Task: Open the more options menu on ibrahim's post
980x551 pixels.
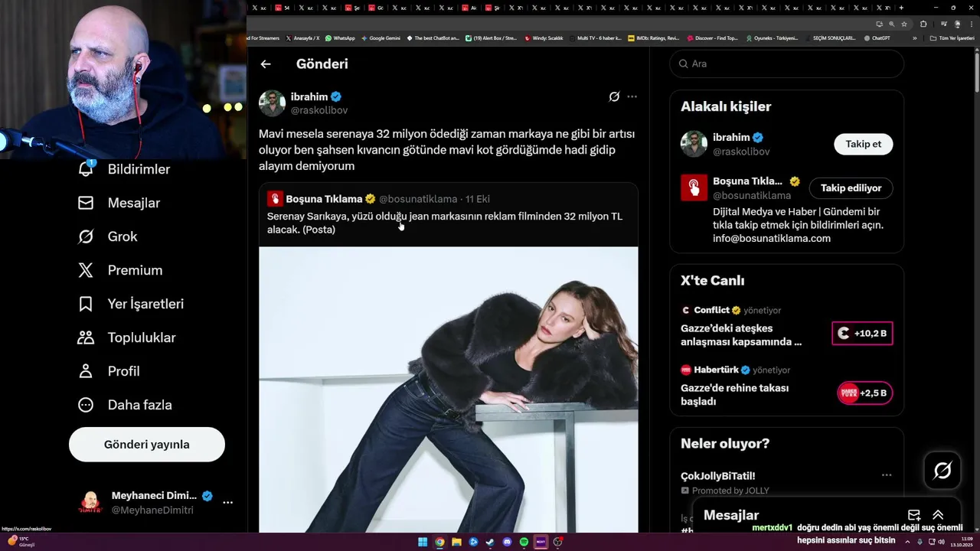Action: [632, 96]
